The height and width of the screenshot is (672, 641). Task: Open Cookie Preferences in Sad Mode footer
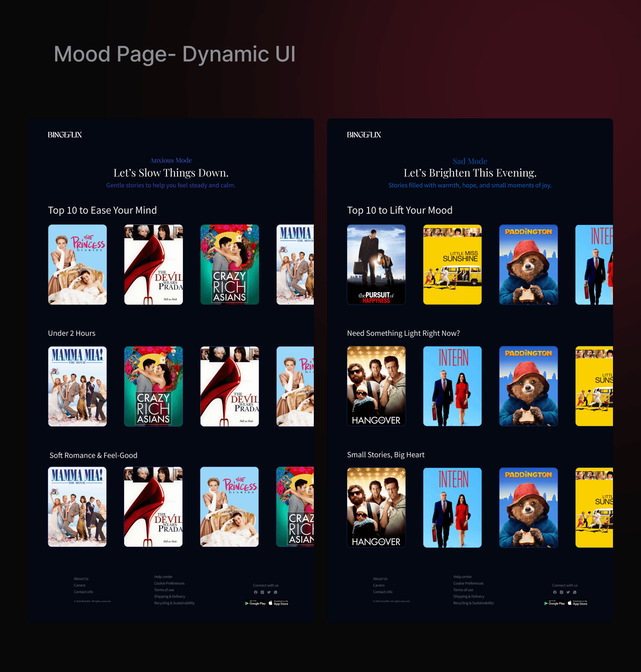[468, 583]
